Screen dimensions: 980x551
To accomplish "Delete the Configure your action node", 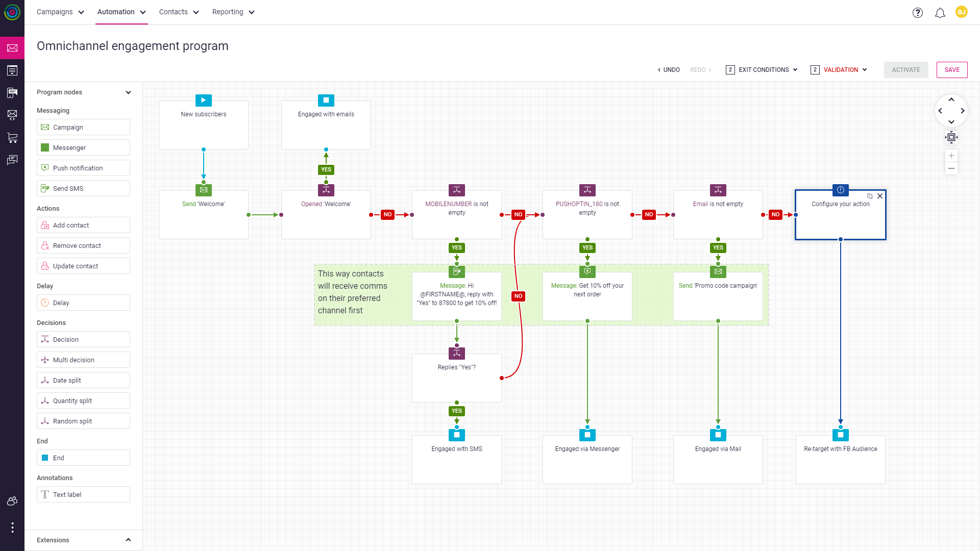I will (x=880, y=196).
